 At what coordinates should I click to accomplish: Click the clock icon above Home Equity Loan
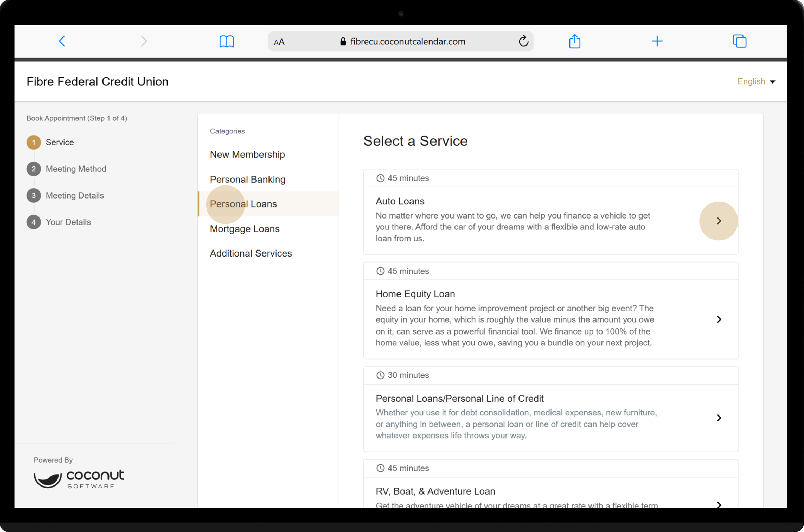[380, 271]
